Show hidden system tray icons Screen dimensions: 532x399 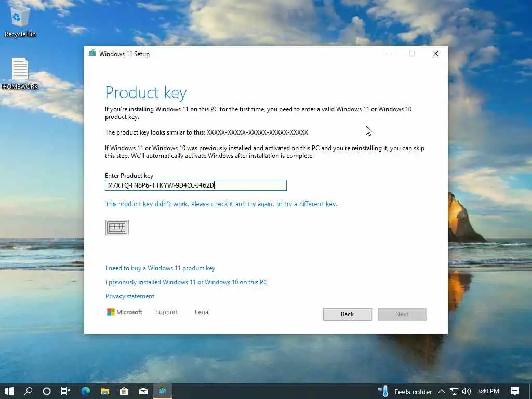coord(441,391)
